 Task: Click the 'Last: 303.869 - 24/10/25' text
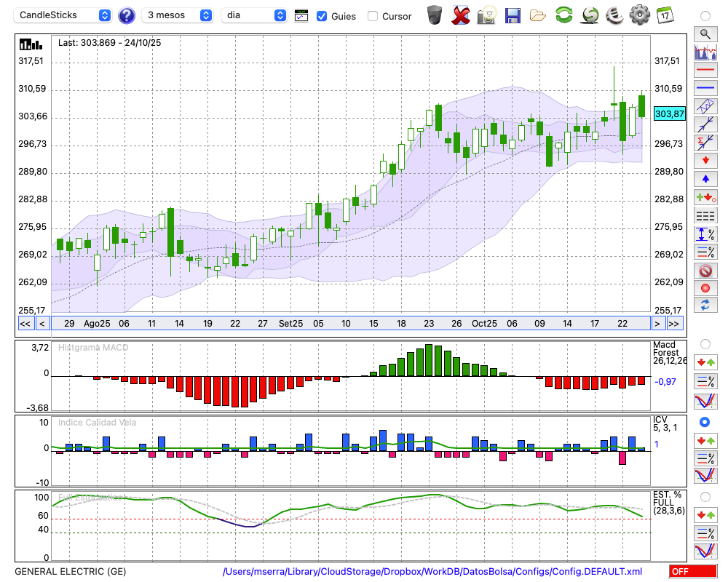[110, 43]
